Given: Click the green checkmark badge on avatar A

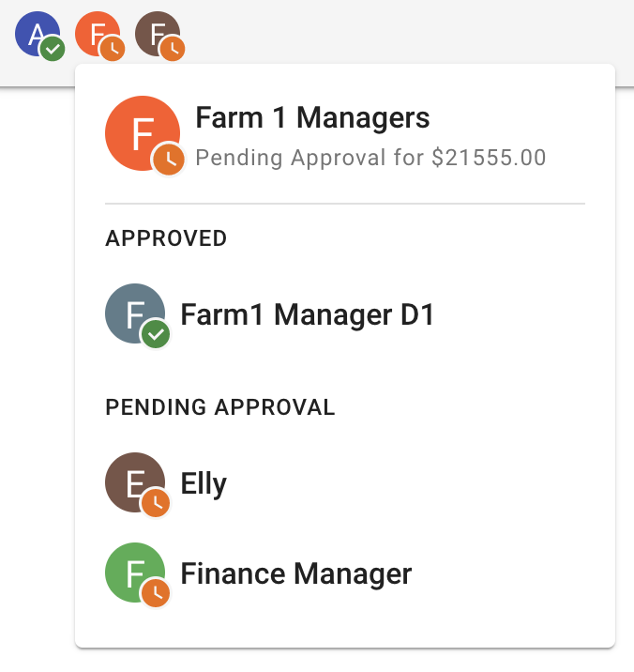Looking at the screenshot, I should coord(53,50).
